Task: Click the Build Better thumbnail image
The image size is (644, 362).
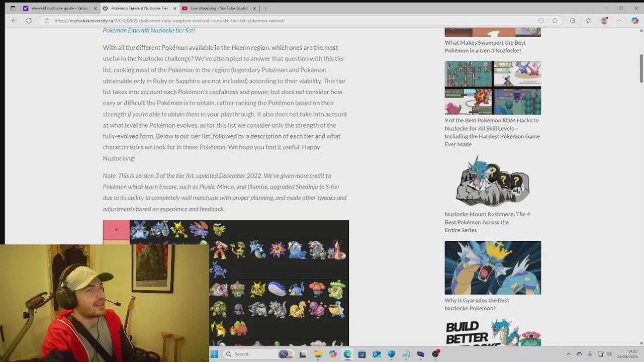Action: 493,332
